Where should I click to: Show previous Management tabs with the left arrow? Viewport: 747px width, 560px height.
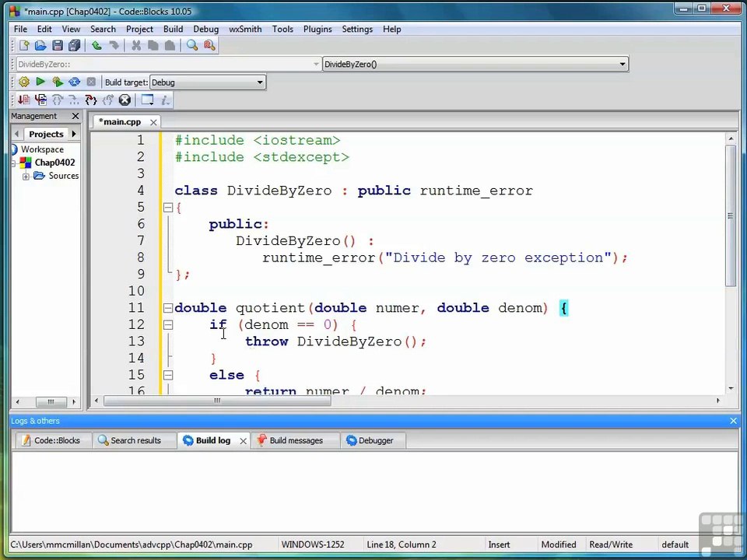point(17,134)
